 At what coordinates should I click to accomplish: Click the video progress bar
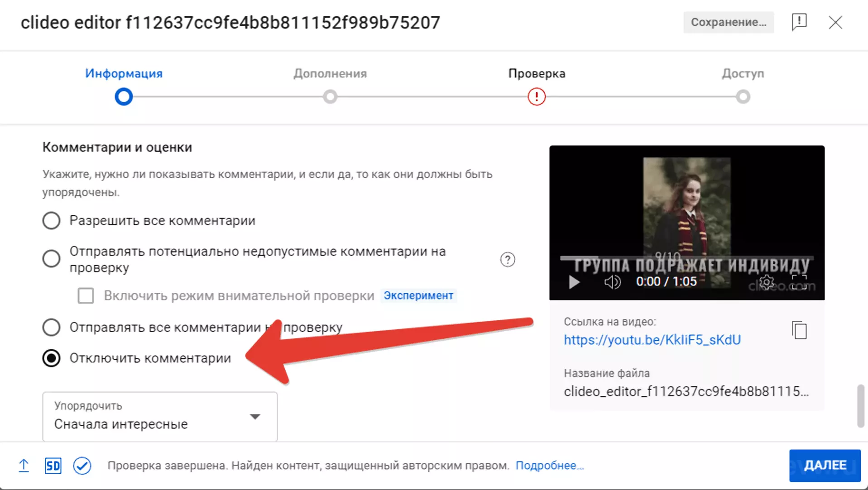(687, 258)
